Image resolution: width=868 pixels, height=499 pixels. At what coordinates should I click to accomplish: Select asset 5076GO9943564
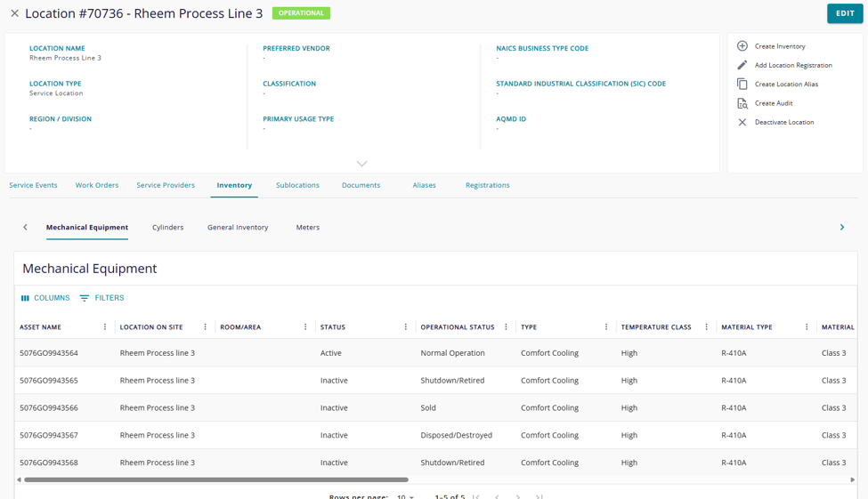pos(49,353)
